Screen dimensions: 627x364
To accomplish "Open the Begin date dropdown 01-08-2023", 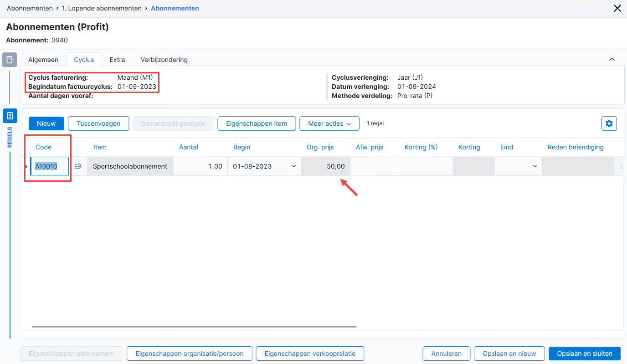I will point(294,166).
